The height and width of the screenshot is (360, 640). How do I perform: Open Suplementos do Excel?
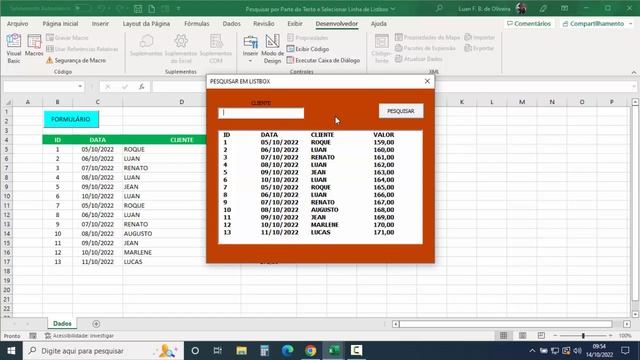(x=181, y=49)
